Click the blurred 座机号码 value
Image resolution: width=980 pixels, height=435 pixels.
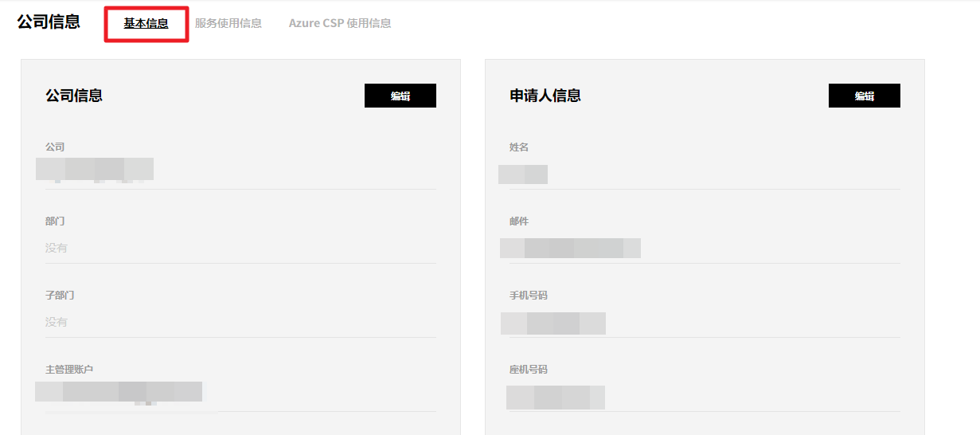click(556, 397)
